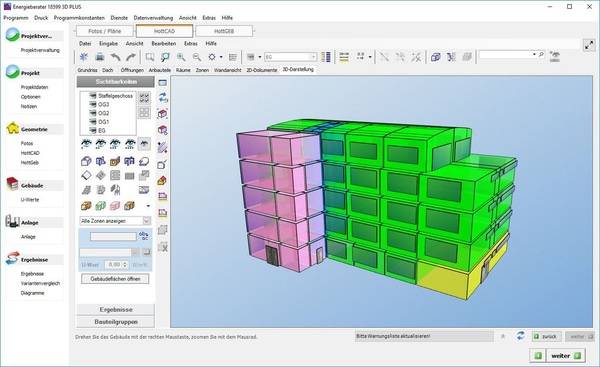Toggle the first eye visibility icon
The image size is (600, 367).
point(86,144)
